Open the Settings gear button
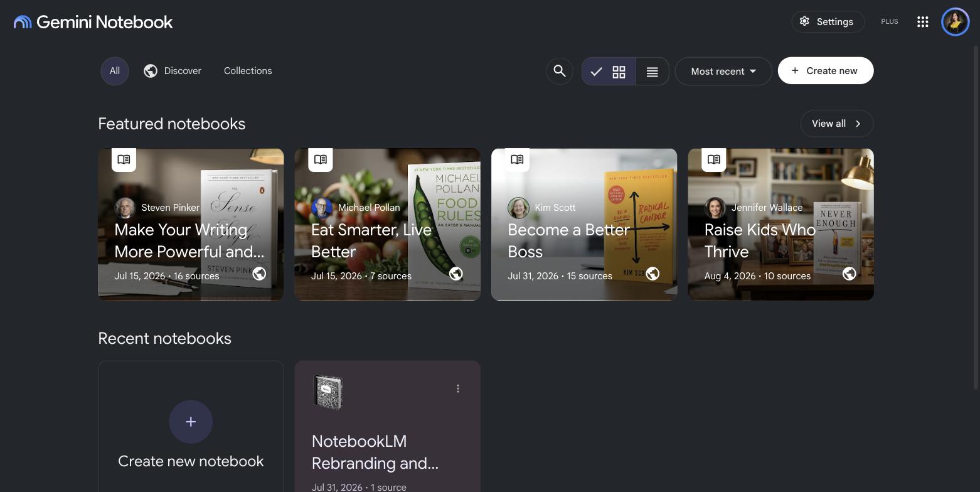980x492 pixels. 828,21
